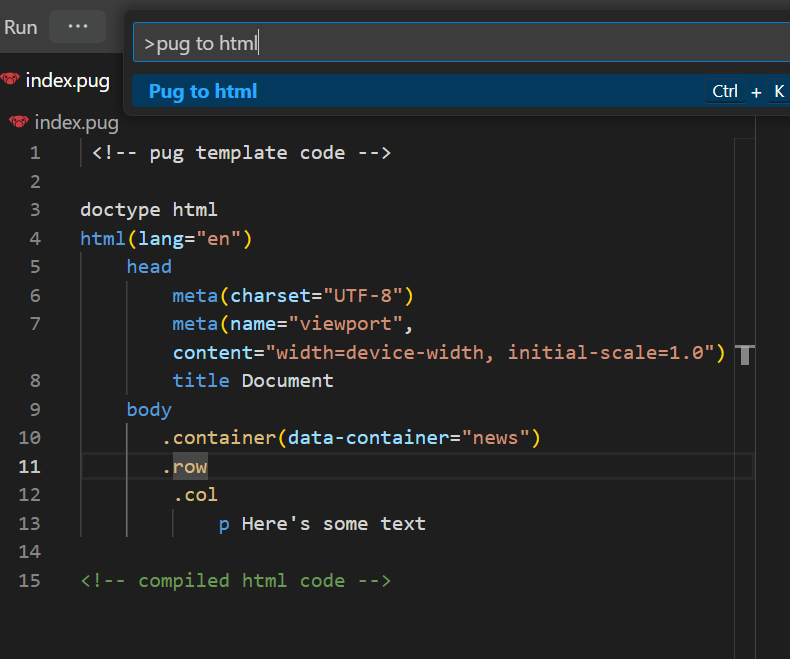
Task: Click the "compiled html code" comment
Action: 236,581
